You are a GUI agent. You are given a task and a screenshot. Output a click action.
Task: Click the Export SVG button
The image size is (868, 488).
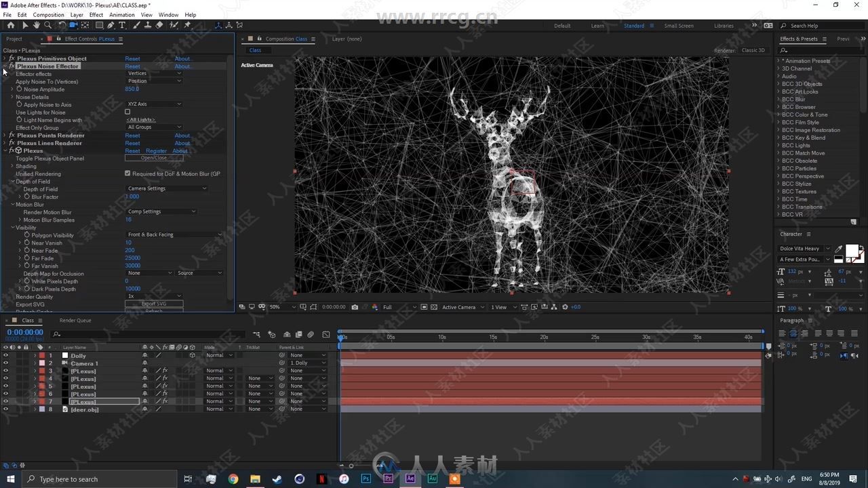click(x=154, y=304)
